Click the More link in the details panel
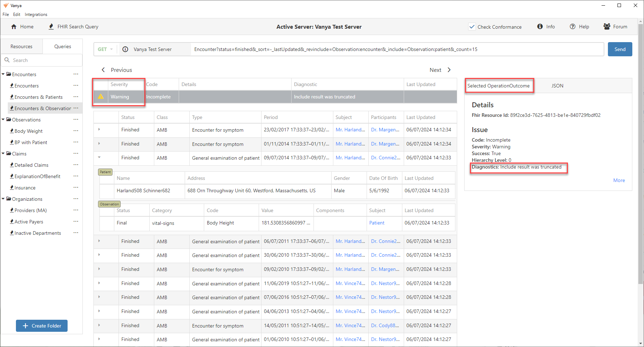 (619, 180)
